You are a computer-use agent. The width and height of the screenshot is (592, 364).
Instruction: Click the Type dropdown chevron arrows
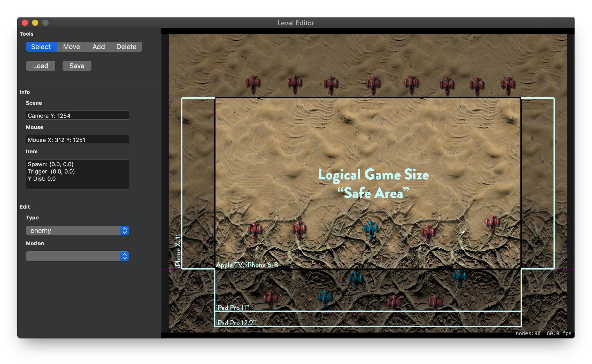125,230
